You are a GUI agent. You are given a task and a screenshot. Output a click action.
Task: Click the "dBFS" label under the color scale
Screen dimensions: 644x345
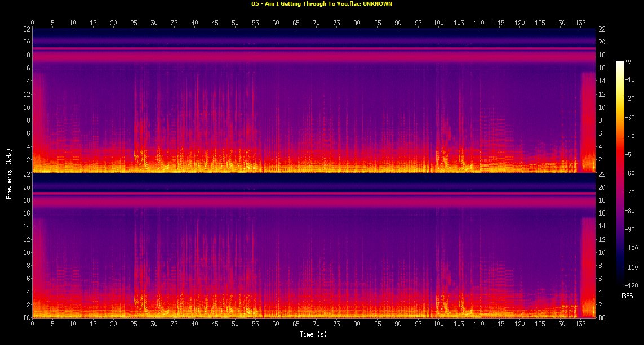point(626,296)
